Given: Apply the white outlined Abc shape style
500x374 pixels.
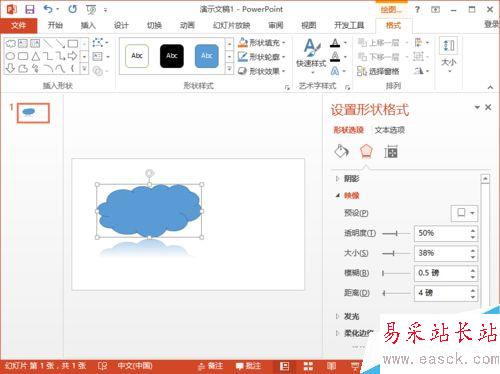Looking at the screenshot, I should (137, 56).
